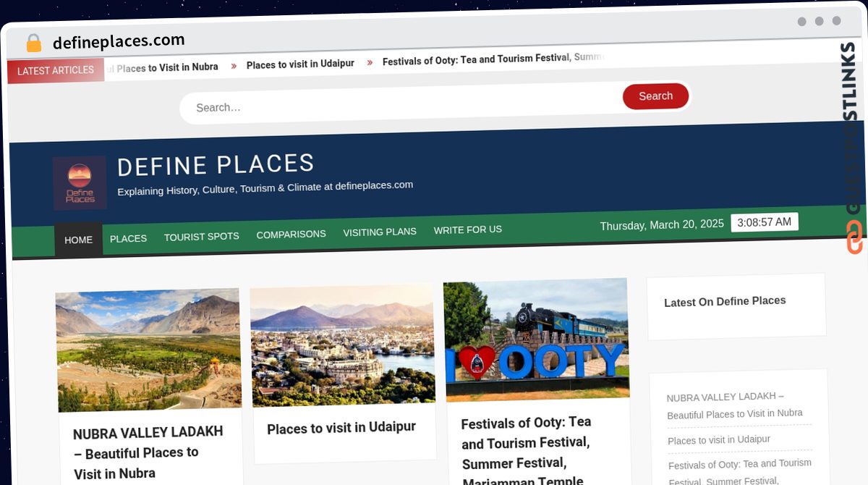Go to TOURIST SPOTS menu
This screenshot has width=868, height=485.
(x=201, y=237)
